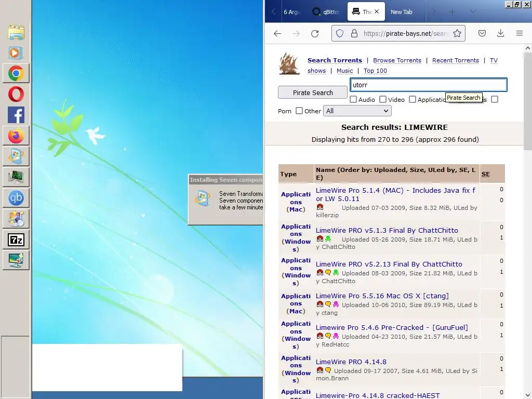Screen dimensions: 532x399
Task: Close the active Pirate Bay tab
Action: [x=377, y=11]
